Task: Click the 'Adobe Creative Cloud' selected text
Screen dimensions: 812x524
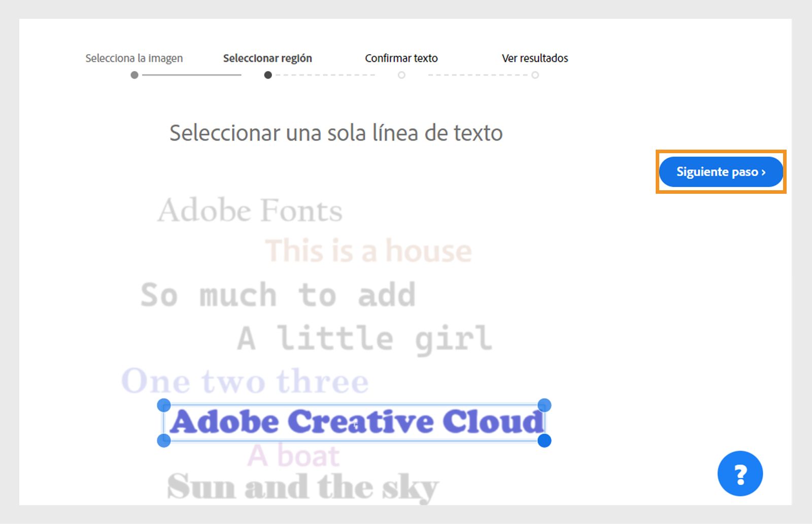Action: [357, 422]
